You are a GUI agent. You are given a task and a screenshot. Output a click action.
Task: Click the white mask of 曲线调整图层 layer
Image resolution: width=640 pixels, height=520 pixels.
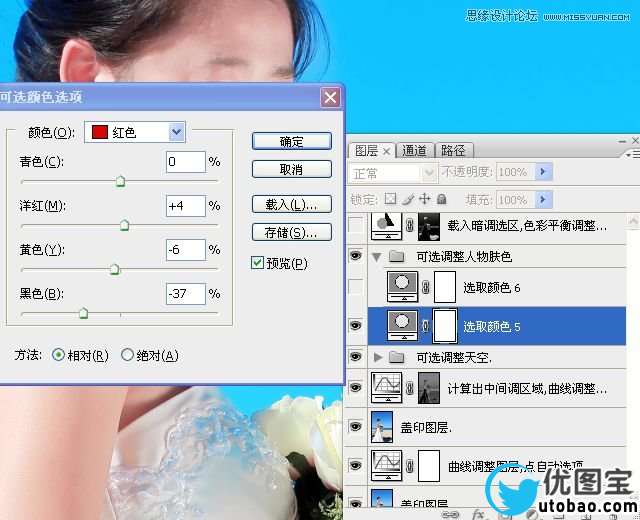(x=429, y=466)
